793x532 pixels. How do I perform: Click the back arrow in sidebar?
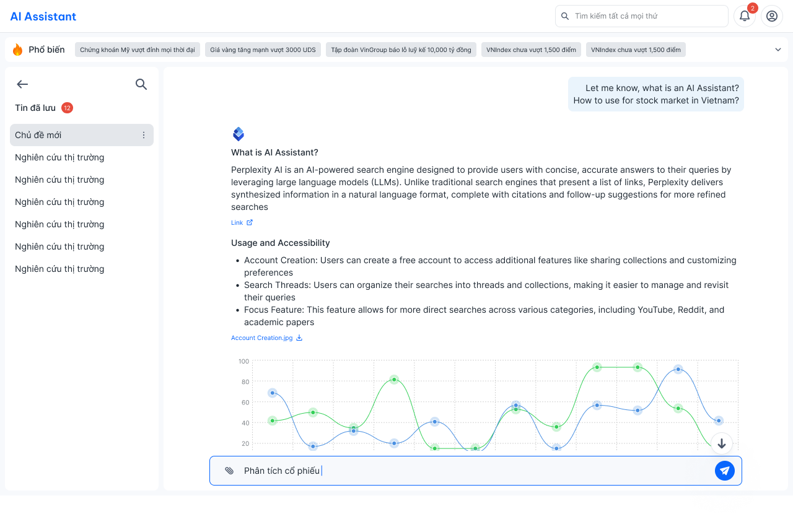(22, 84)
